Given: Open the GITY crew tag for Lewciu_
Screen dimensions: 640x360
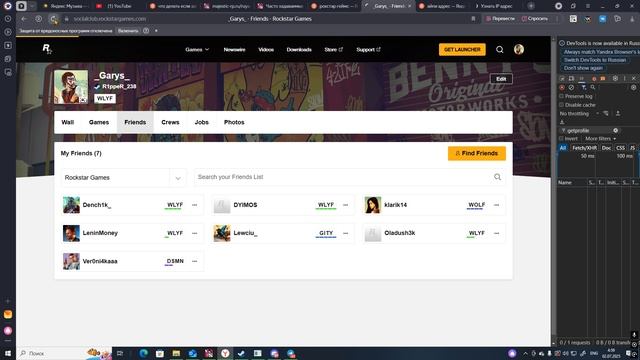Looking at the screenshot, I should pos(326,233).
